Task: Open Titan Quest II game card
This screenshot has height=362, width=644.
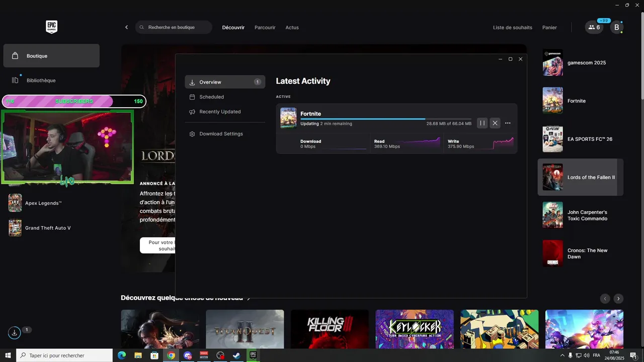Action: pos(245,329)
